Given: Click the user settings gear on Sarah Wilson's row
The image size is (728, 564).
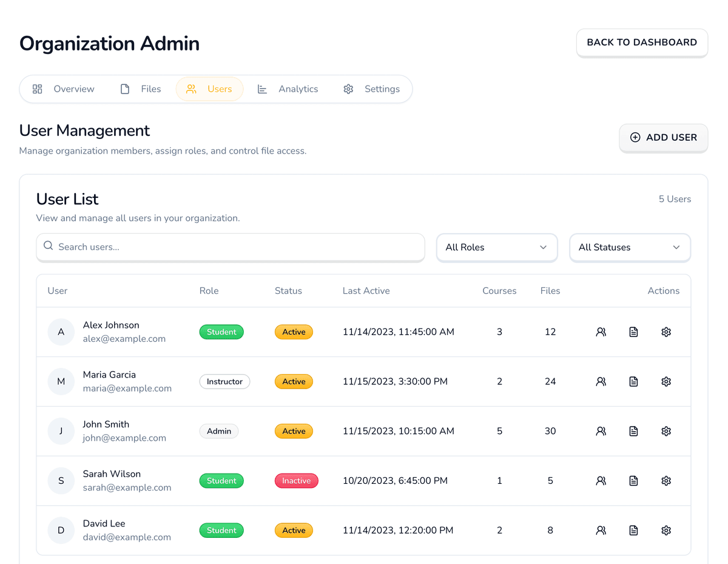Looking at the screenshot, I should pyautogui.click(x=666, y=480).
